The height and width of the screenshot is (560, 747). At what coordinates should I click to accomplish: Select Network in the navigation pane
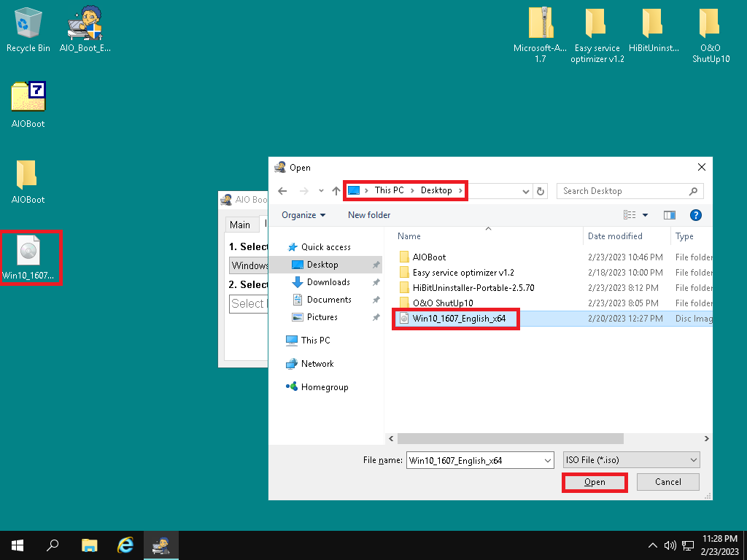(317, 364)
